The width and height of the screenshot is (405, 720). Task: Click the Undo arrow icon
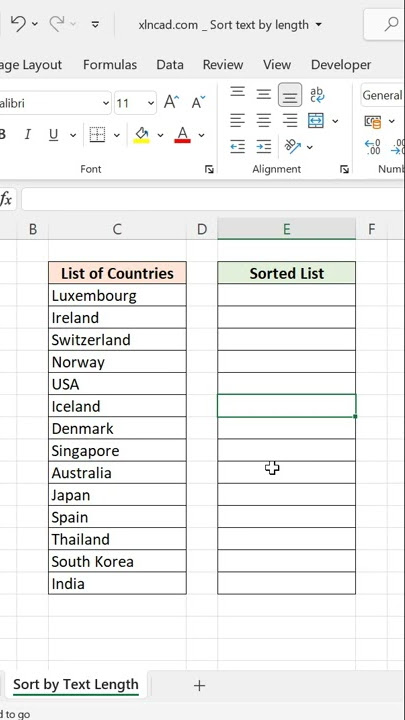click(x=18, y=24)
